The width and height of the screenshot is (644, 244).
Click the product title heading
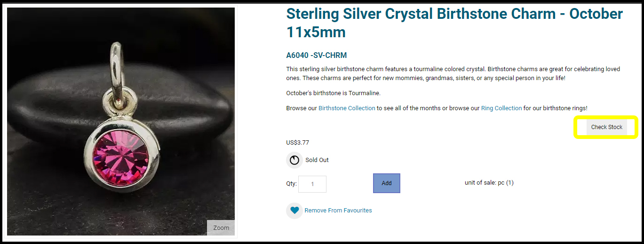coord(454,22)
